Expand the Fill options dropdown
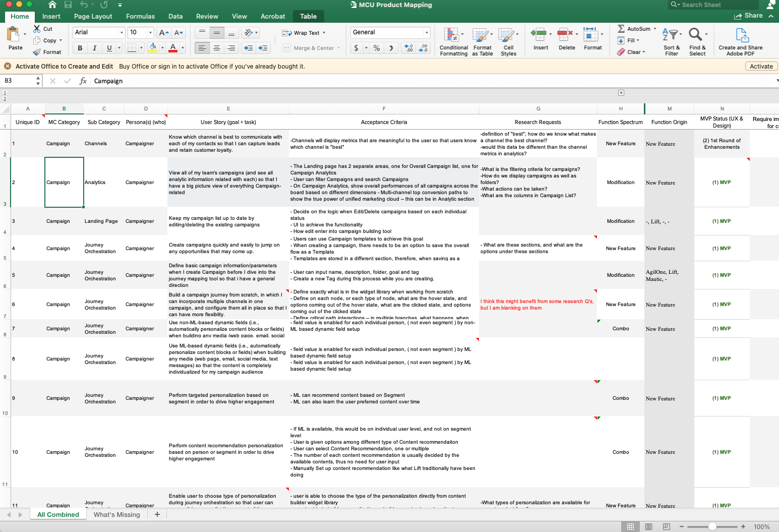The width and height of the screenshot is (779, 532). (x=638, y=40)
